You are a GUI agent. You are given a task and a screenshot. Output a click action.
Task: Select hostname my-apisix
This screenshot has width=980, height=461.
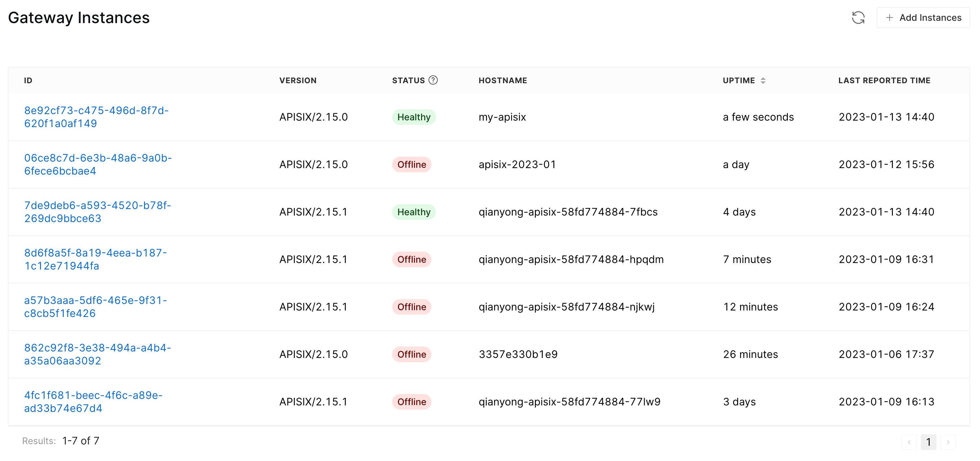[502, 117]
